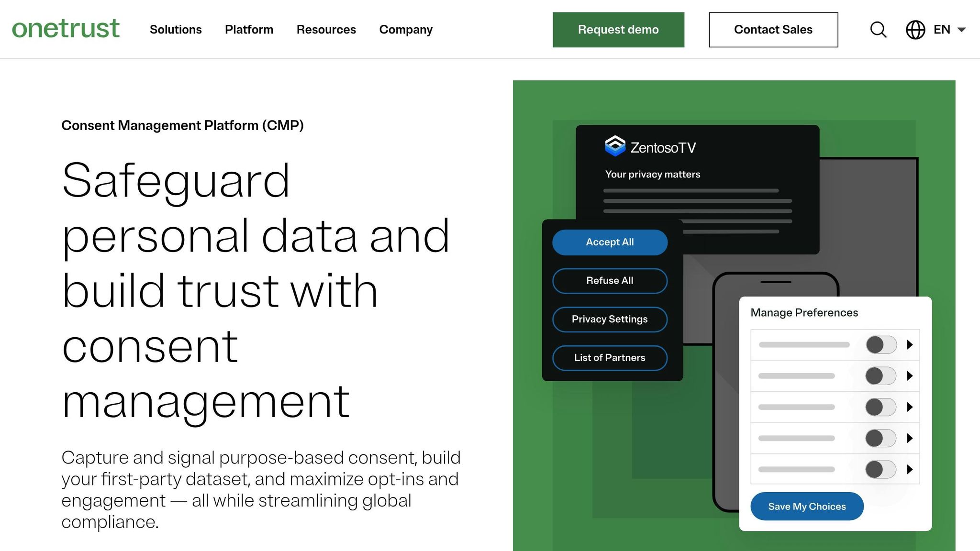Viewport: 980px width, 551px height.
Task: Click Contact Sales
Action: (773, 30)
